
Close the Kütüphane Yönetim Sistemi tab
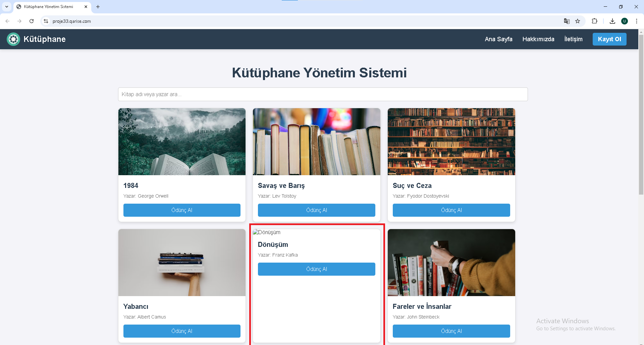[86, 7]
